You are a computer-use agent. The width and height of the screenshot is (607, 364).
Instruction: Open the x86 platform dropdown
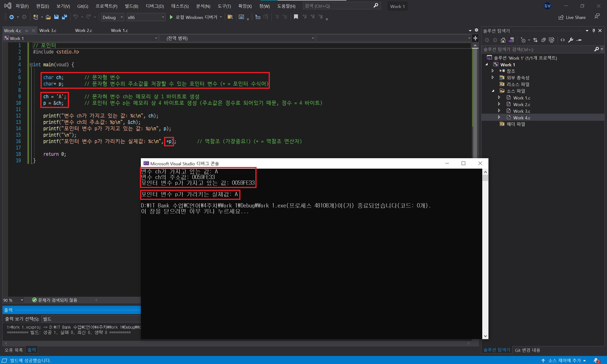point(146,17)
